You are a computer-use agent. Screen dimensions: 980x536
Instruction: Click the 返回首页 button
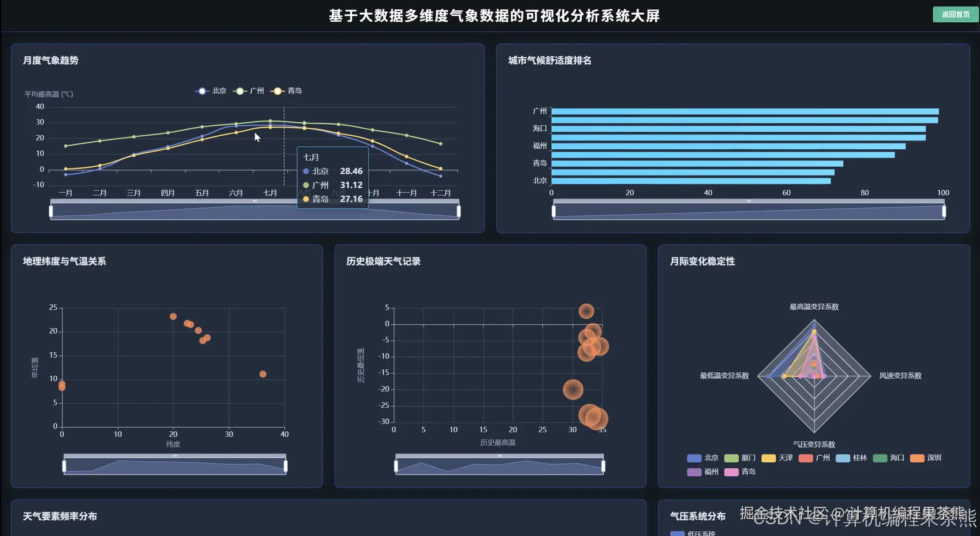(955, 13)
